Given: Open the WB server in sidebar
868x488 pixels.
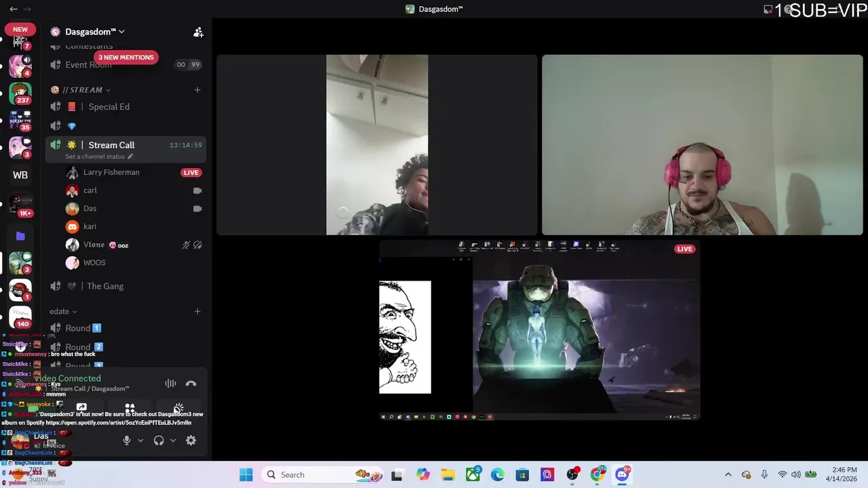Looking at the screenshot, I should click(x=20, y=175).
